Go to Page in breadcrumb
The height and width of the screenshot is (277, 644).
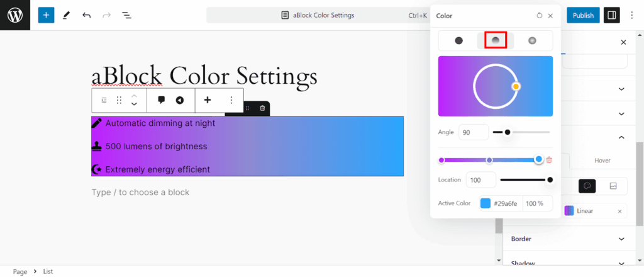pyautogui.click(x=20, y=272)
